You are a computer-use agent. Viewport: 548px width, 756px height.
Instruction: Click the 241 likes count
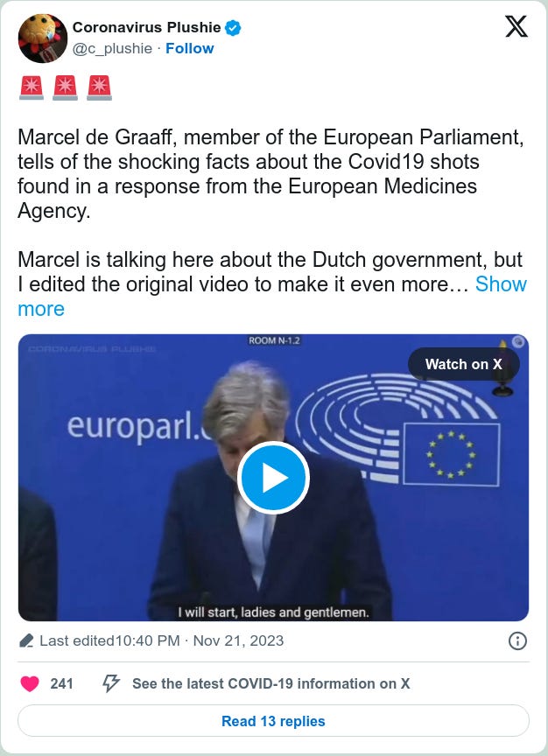click(62, 683)
